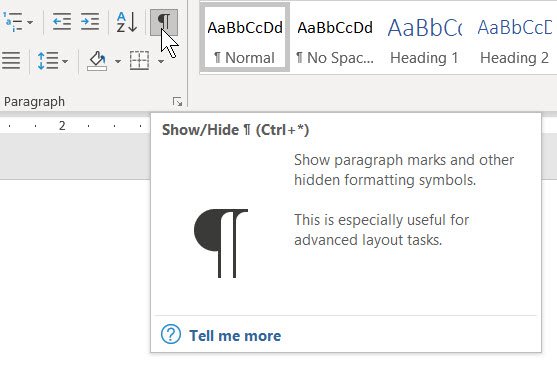Apply the Heading 2 style

tap(514, 38)
